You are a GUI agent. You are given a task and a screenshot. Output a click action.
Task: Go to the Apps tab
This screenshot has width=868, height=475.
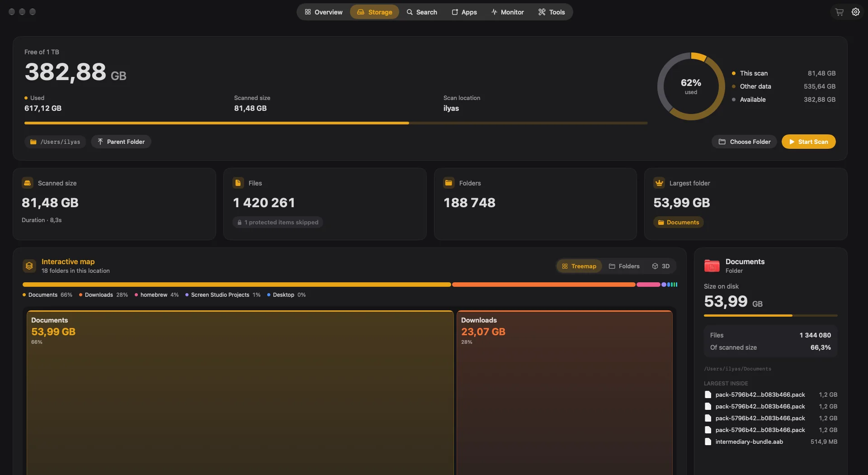tap(464, 12)
